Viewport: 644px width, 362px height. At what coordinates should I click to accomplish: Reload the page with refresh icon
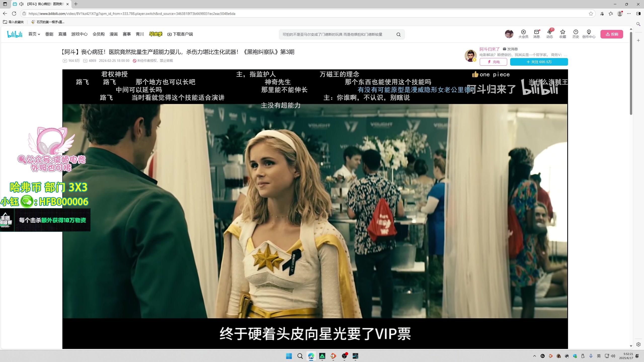tap(14, 14)
